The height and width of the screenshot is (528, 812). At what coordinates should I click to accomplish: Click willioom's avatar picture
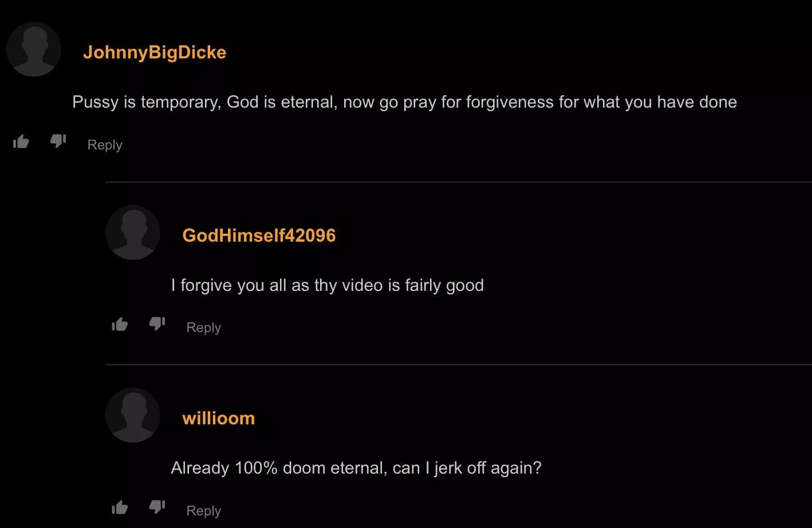click(x=132, y=415)
